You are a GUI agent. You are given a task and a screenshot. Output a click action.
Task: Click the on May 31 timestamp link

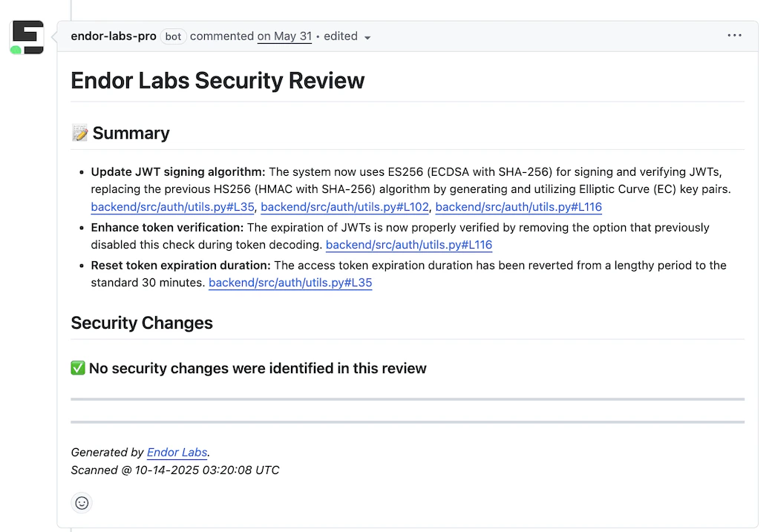pyautogui.click(x=284, y=36)
